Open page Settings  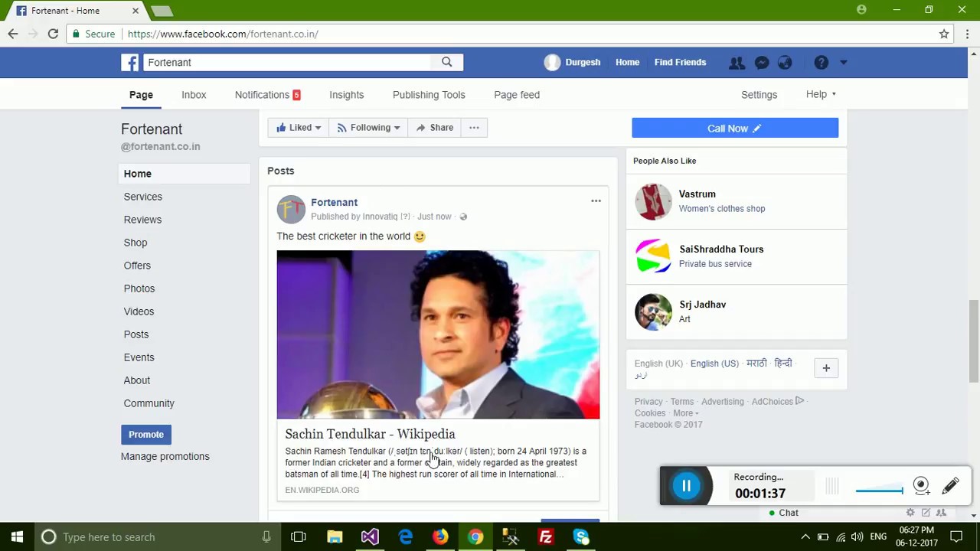pos(759,95)
